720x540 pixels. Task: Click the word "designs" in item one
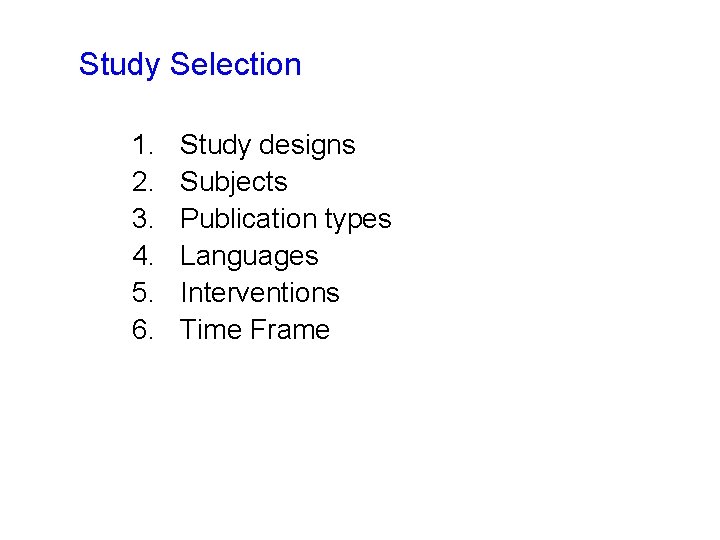click(x=307, y=146)
